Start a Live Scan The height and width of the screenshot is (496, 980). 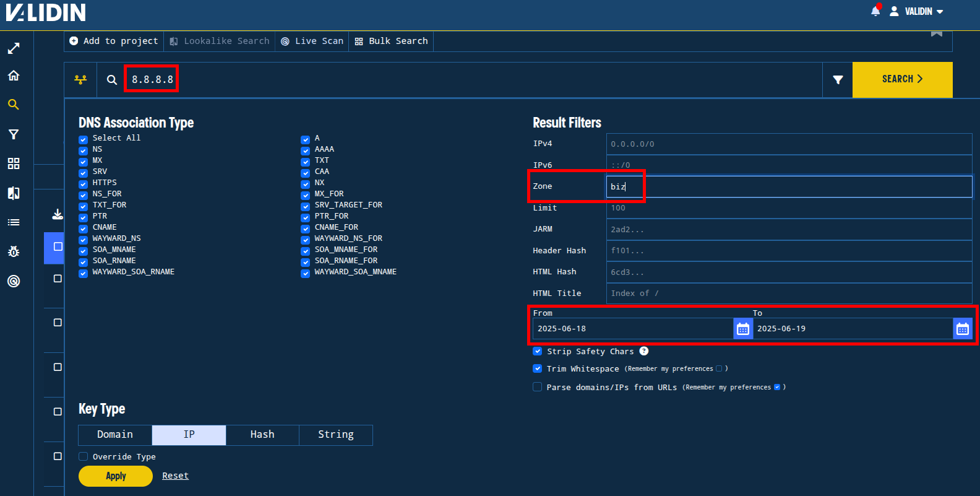pyautogui.click(x=312, y=41)
